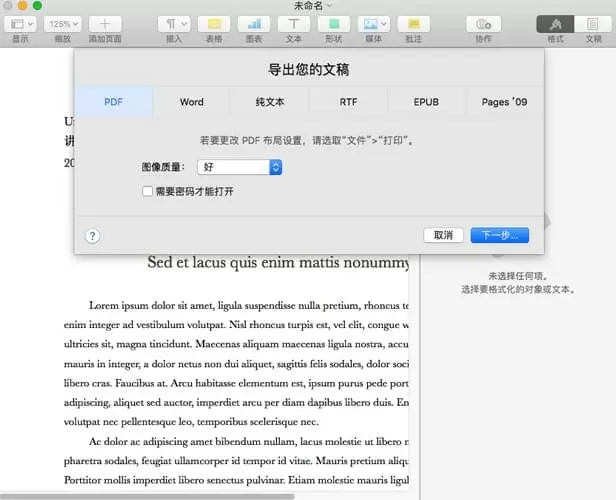Open the View (显示) toolbar menu

20,24
